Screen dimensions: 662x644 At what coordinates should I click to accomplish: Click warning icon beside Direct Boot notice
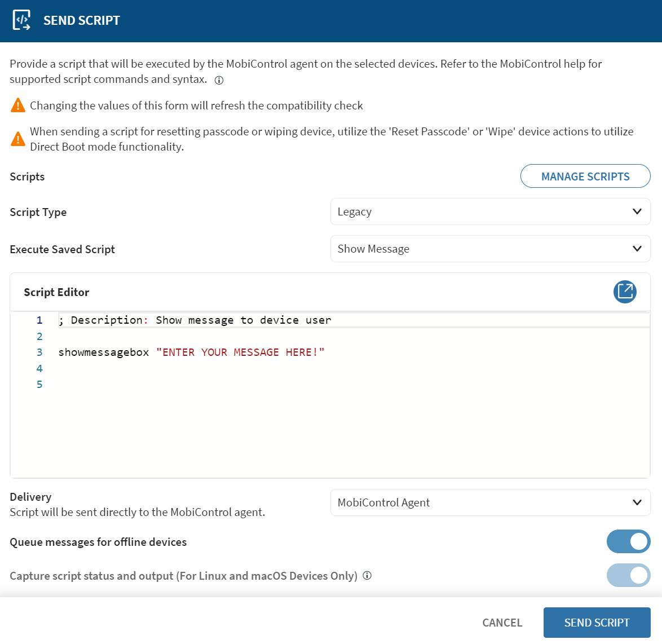[18, 139]
